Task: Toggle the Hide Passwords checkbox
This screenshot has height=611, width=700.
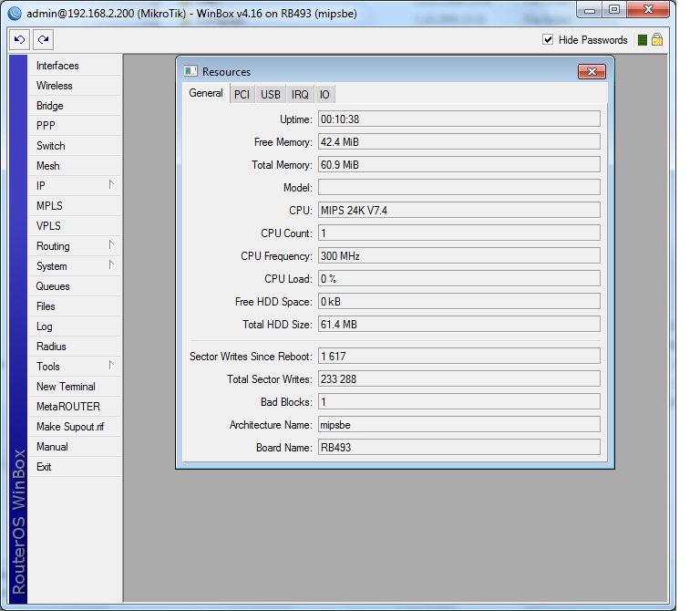Action: [548, 40]
